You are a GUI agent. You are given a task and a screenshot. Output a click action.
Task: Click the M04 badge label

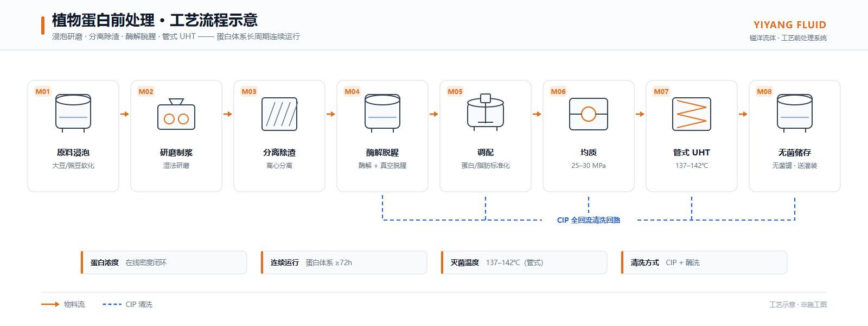pos(352,91)
